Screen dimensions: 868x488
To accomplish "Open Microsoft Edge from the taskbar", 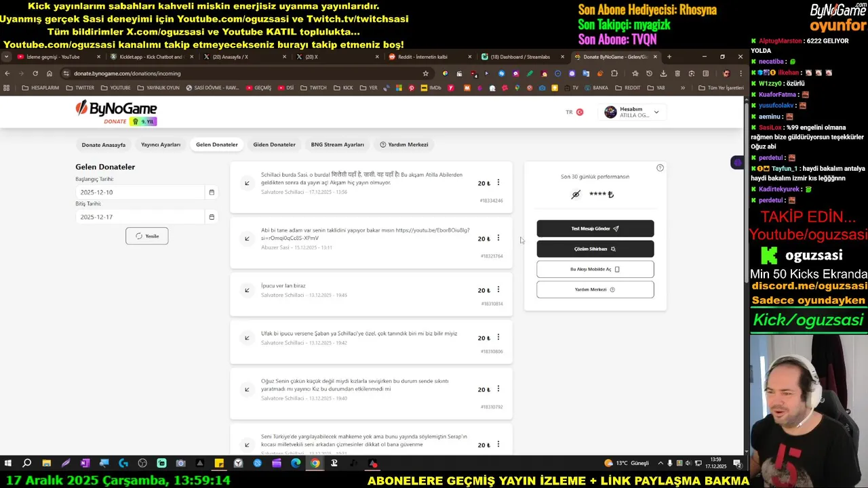I will point(296,464).
